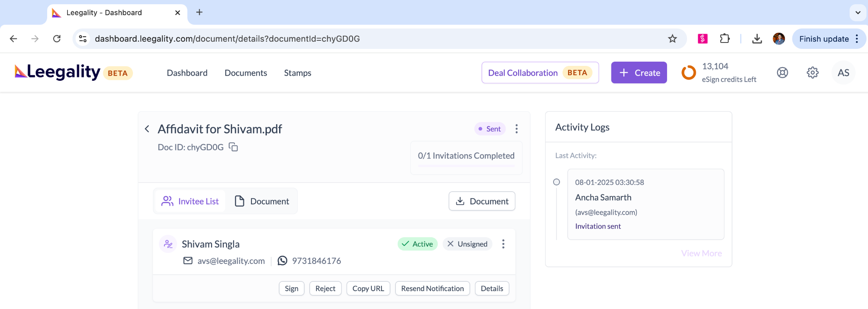The width and height of the screenshot is (868, 309).
Task: Open the Dashboard nav item
Action: pos(187,73)
